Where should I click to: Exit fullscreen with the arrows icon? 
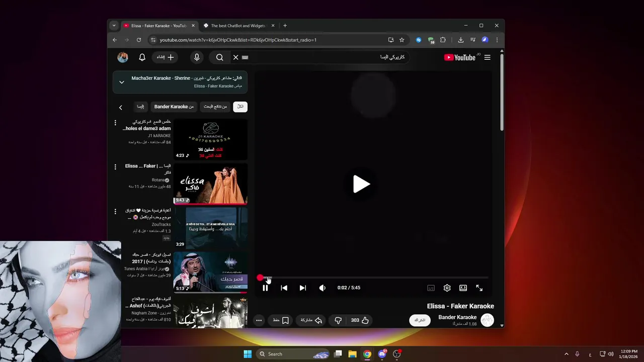pos(479,288)
